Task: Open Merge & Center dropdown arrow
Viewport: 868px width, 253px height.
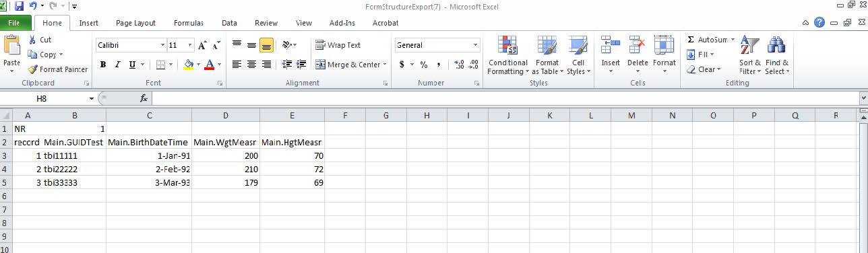Action: (x=385, y=65)
